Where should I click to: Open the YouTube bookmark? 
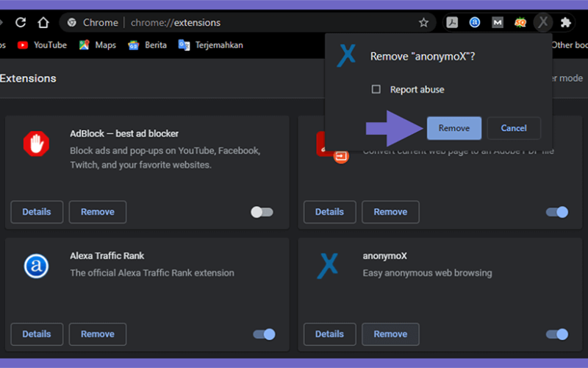[x=42, y=45]
